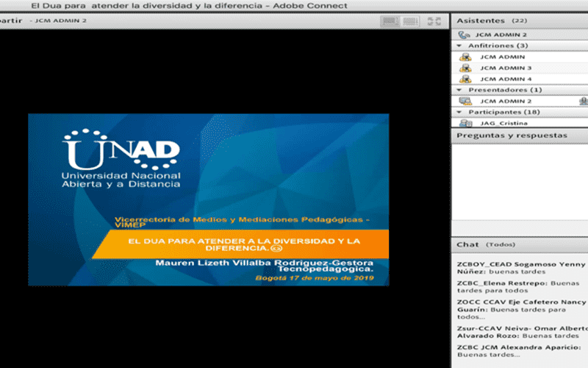Click the status icon at right of presenter row
588x368 pixels.
[583, 101]
